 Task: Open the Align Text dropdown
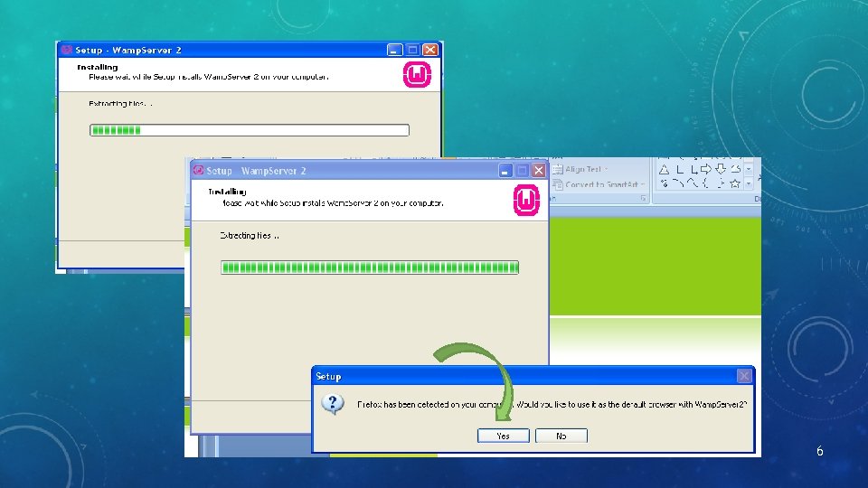[x=606, y=169]
